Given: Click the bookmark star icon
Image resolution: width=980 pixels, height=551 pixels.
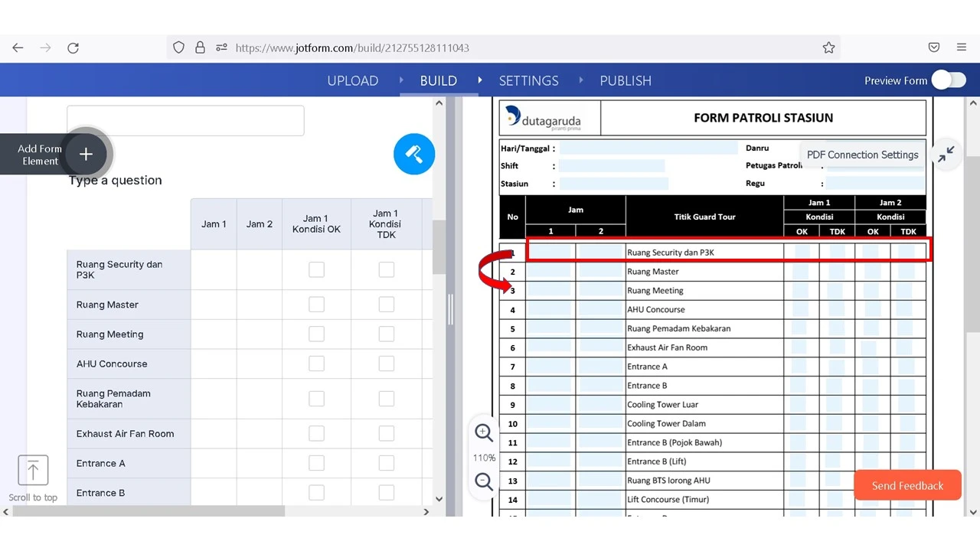Looking at the screenshot, I should pos(828,47).
